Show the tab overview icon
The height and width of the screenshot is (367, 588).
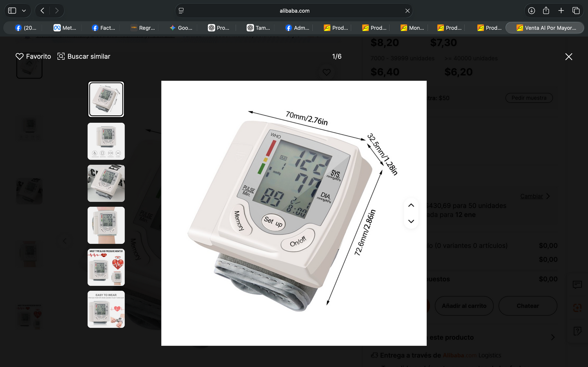click(x=576, y=11)
